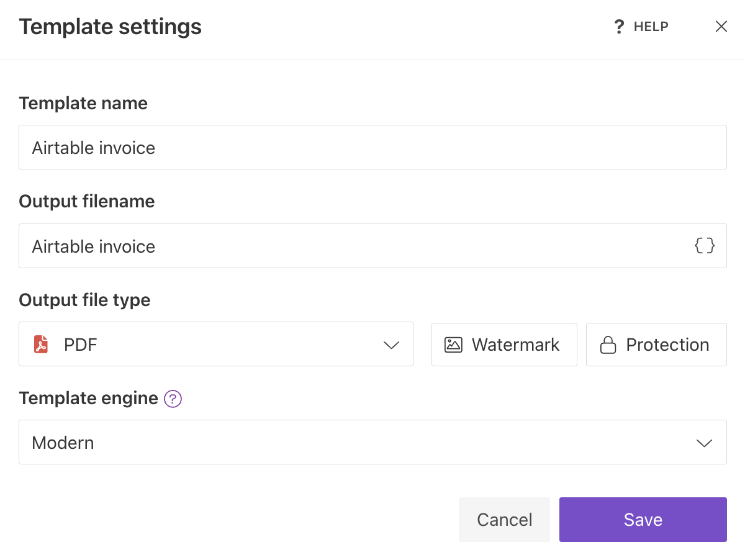Open the Template engine help tooltip
Screen dimensions: 745x560
[173, 399]
